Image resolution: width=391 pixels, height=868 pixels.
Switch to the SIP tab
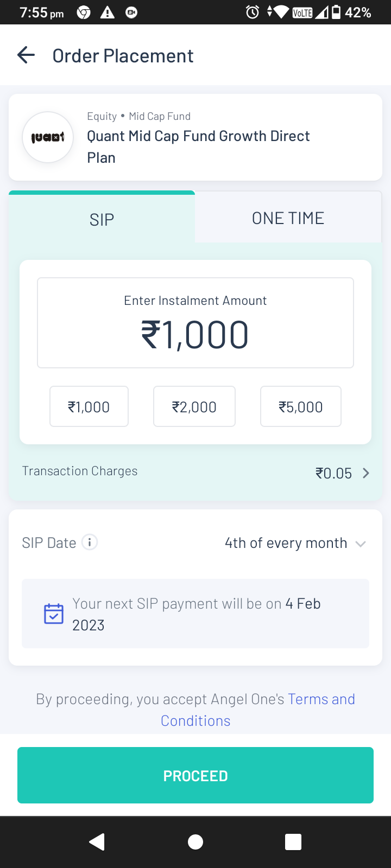(102, 219)
